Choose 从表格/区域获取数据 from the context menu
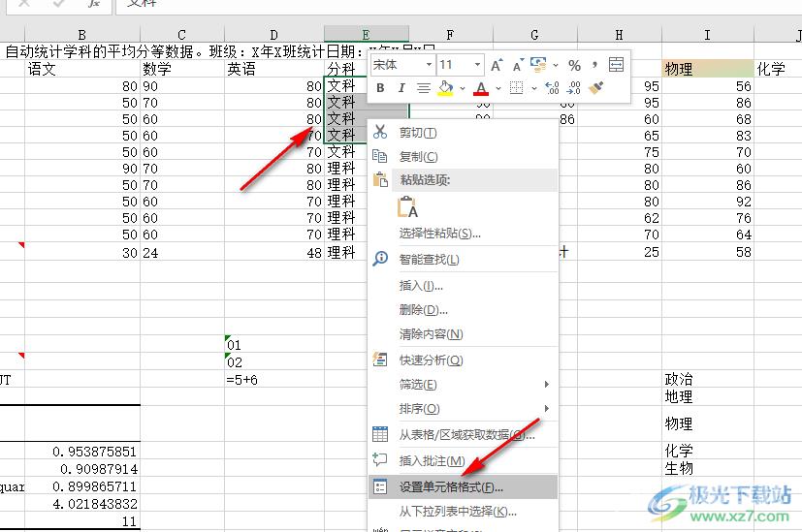The width and height of the screenshot is (802, 532). click(464, 435)
